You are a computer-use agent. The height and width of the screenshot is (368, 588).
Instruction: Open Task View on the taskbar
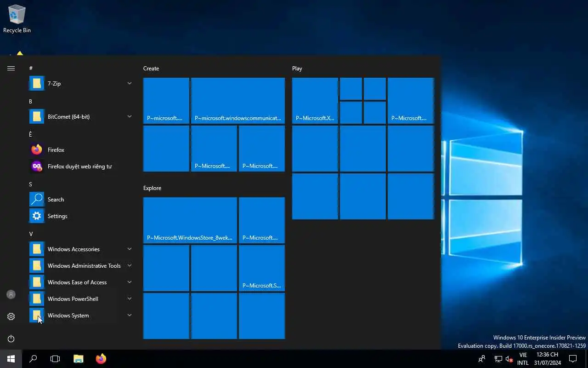tap(55, 359)
